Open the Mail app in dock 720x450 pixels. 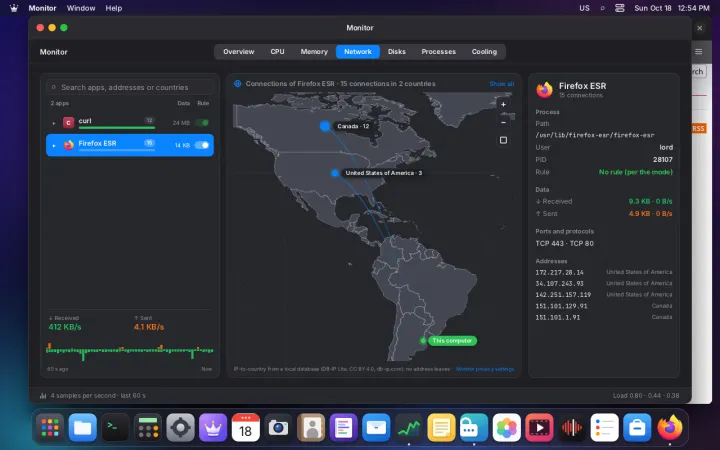click(x=376, y=428)
